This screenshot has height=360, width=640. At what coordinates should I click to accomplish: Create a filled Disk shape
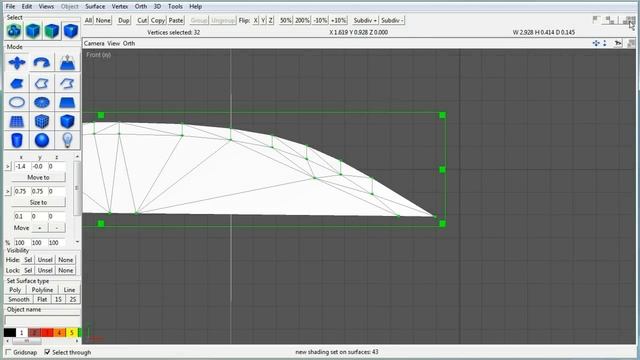click(42, 102)
